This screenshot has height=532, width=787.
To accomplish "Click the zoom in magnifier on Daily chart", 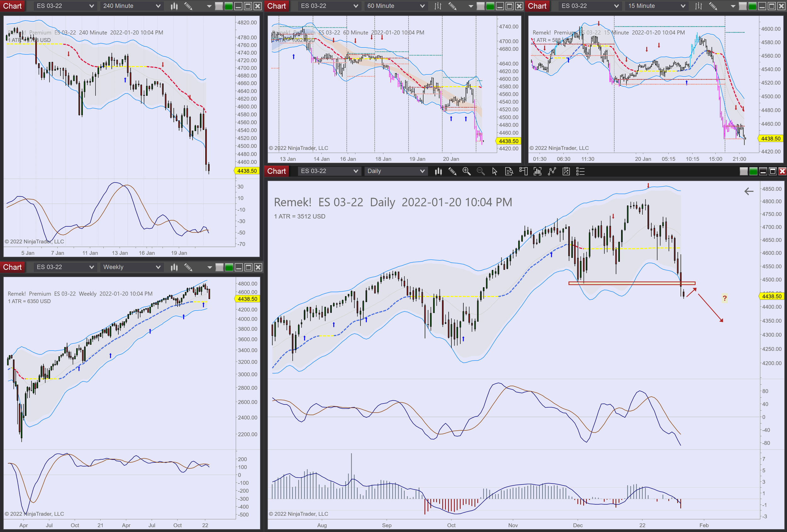I will point(466,171).
